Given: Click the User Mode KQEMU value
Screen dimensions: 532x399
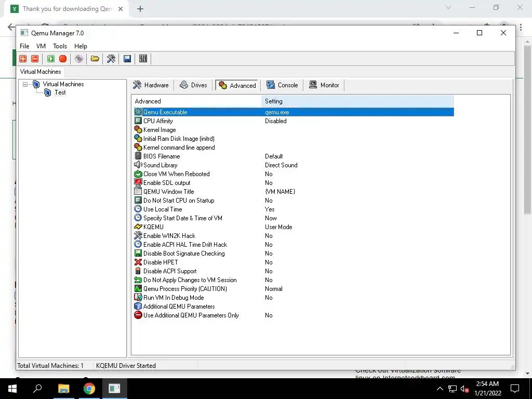Looking at the screenshot, I should 278,227.
